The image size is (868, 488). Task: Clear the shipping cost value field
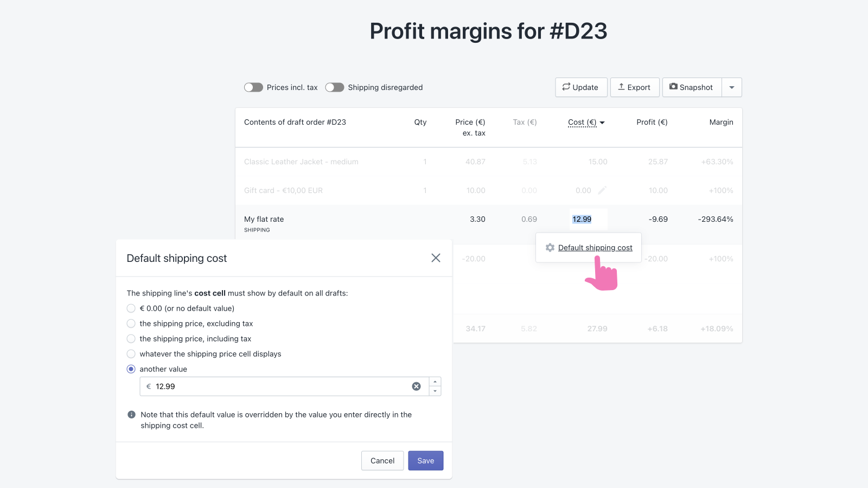click(x=416, y=387)
